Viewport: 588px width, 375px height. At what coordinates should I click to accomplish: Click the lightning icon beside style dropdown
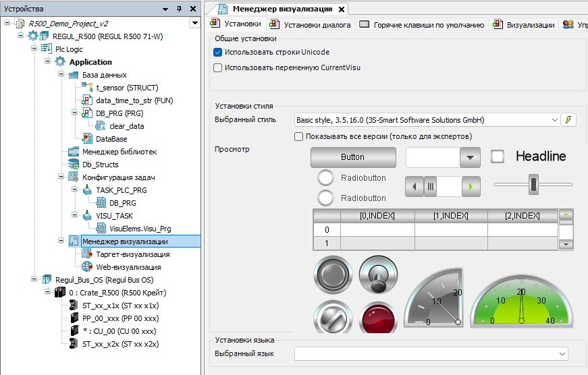[569, 120]
